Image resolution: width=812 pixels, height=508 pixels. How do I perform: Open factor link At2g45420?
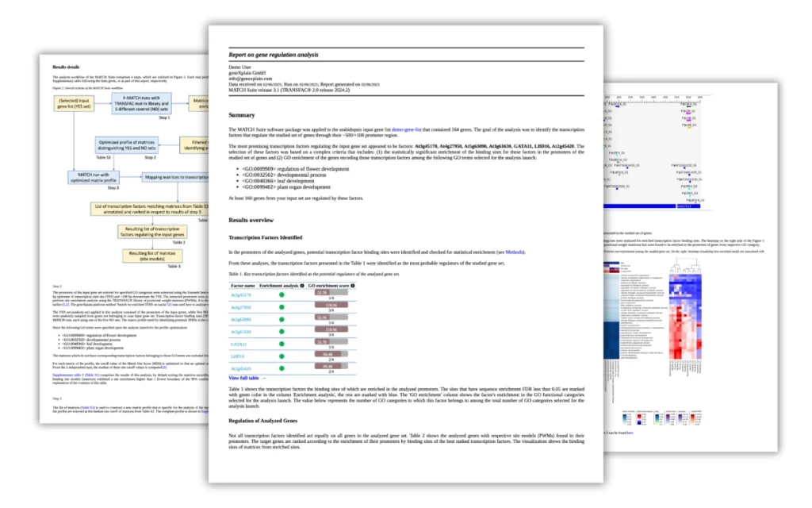point(241,369)
